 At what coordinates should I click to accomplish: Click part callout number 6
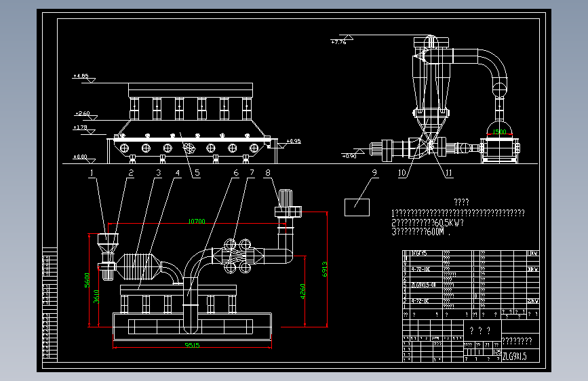(x=236, y=173)
